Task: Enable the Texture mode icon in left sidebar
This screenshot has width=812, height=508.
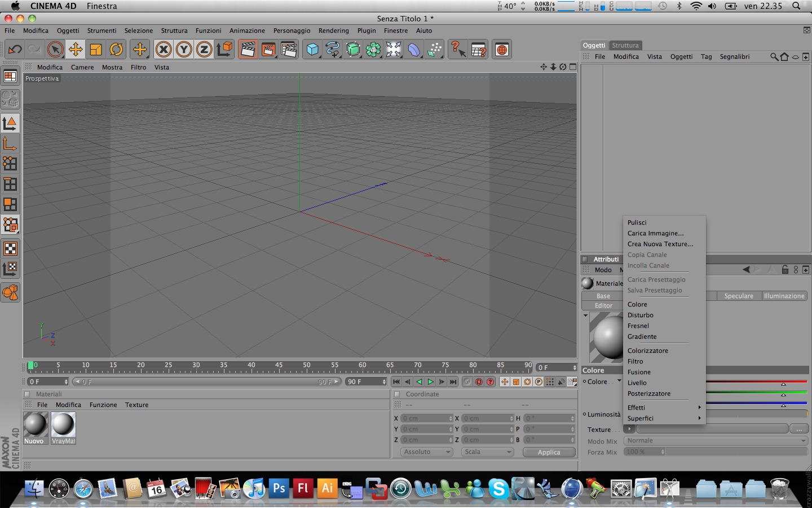Action: coord(10,248)
